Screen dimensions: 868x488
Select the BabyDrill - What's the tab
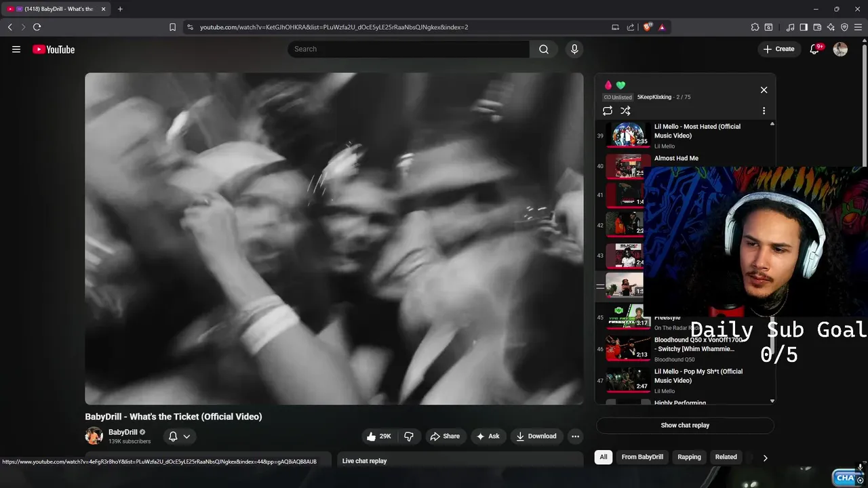click(x=57, y=9)
